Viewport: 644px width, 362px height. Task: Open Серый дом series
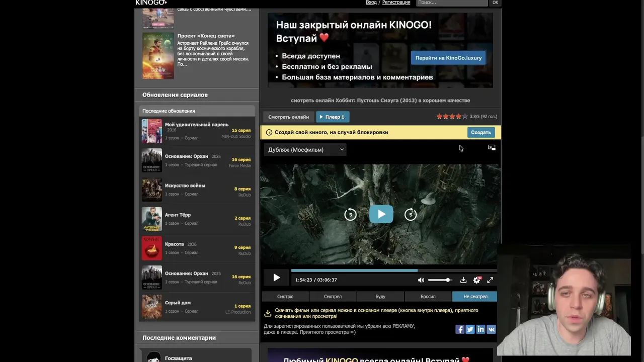pos(178,303)
